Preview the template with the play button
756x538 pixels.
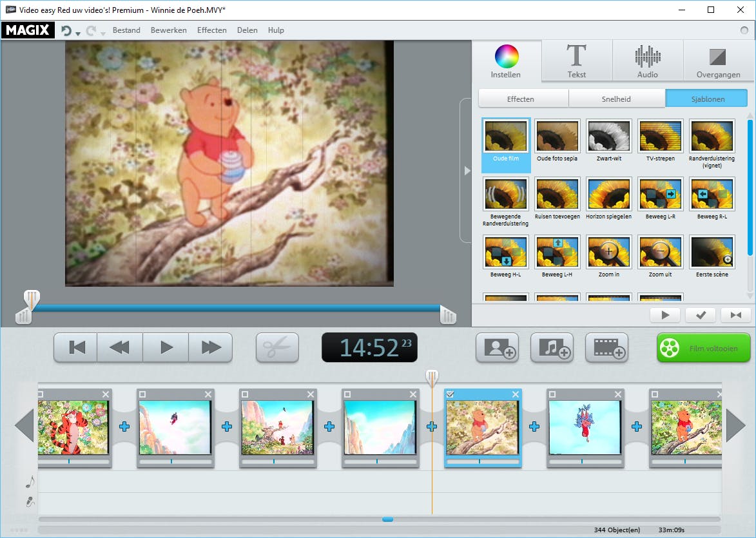665,315
